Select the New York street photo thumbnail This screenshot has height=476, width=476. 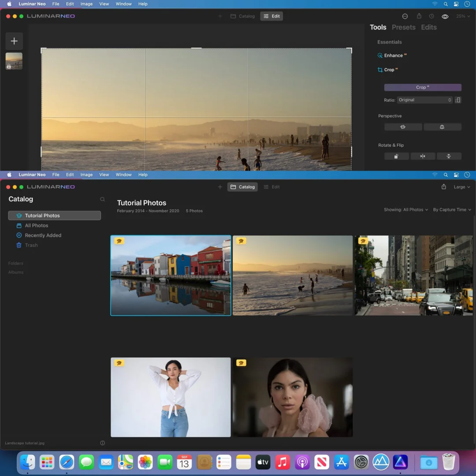click(413, 275)
